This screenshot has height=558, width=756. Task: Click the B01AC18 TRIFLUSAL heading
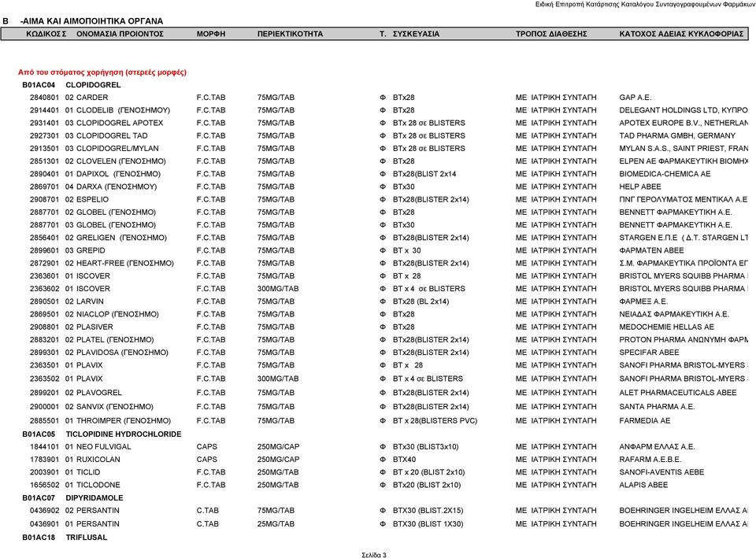[x=65, y=538]
